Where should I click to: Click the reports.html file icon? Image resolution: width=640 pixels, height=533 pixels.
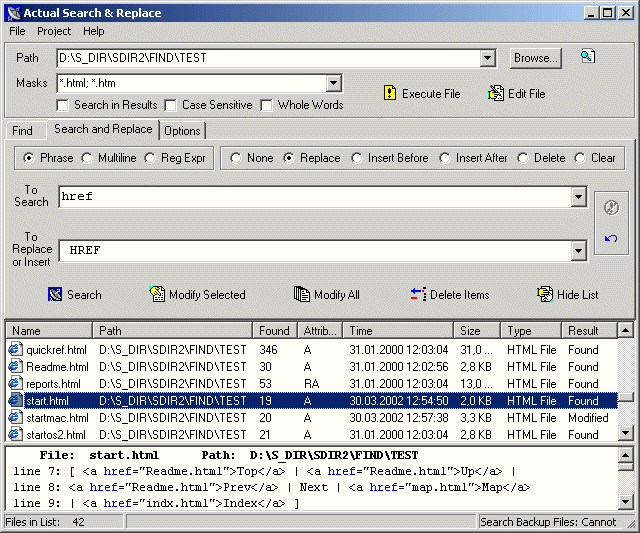15,384
